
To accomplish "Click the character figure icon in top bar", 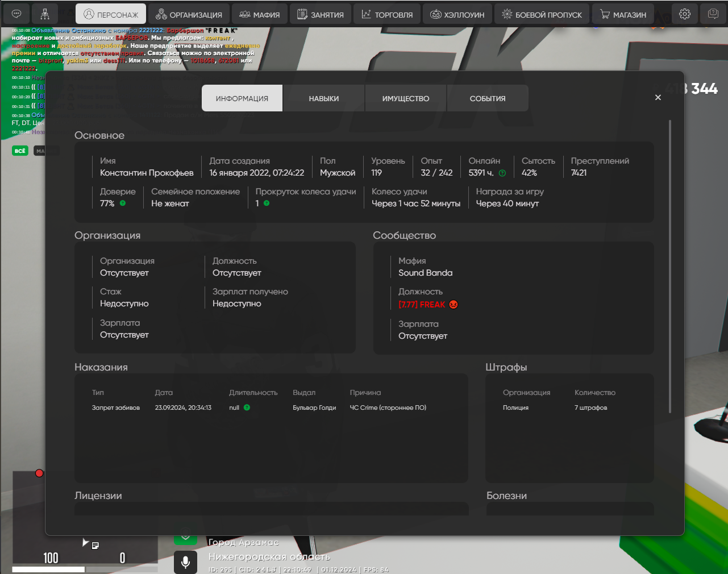I will 45,14.
